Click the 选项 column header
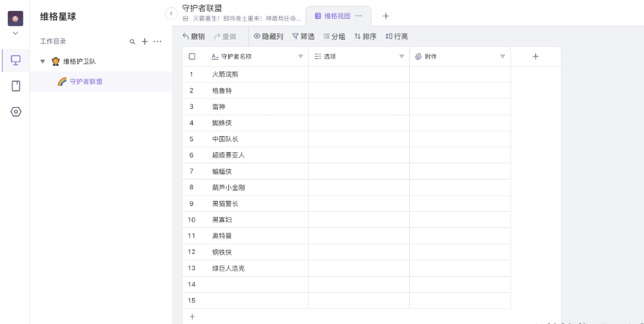 pyautogui.click(x=359, y=56)
